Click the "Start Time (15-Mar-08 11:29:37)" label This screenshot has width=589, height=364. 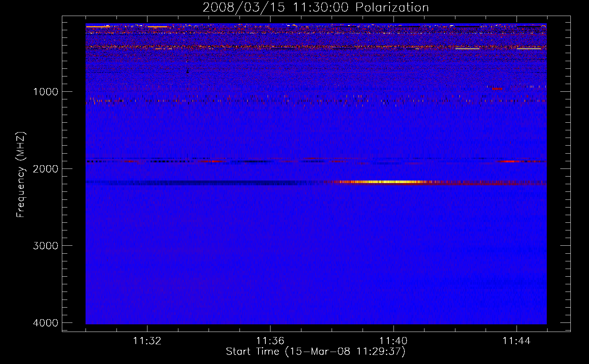[x=316, y=352]
